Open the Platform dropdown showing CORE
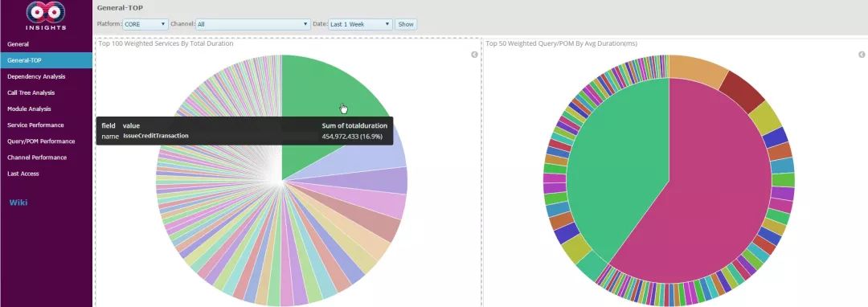The image size is (868, 307). pos(145,24)
